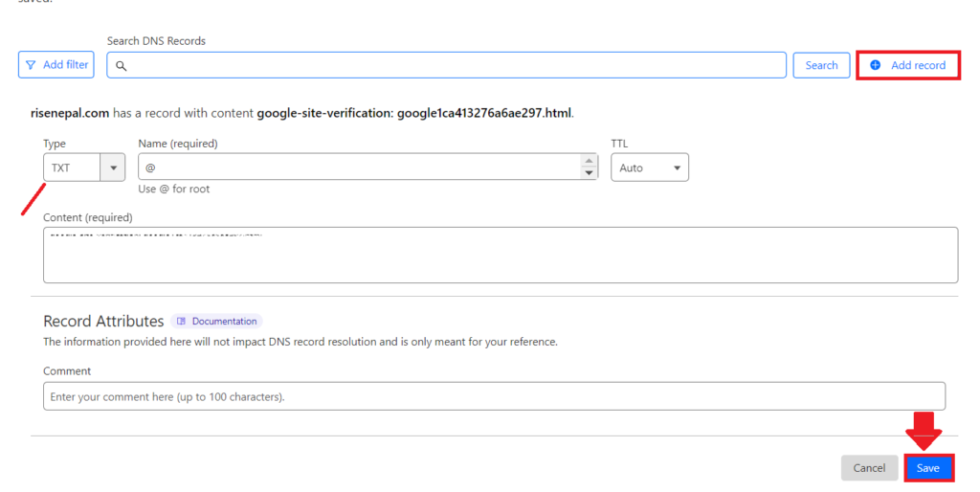
Task: Open the TTL dropdown set to Auto
Action: [x=650, y=168]
